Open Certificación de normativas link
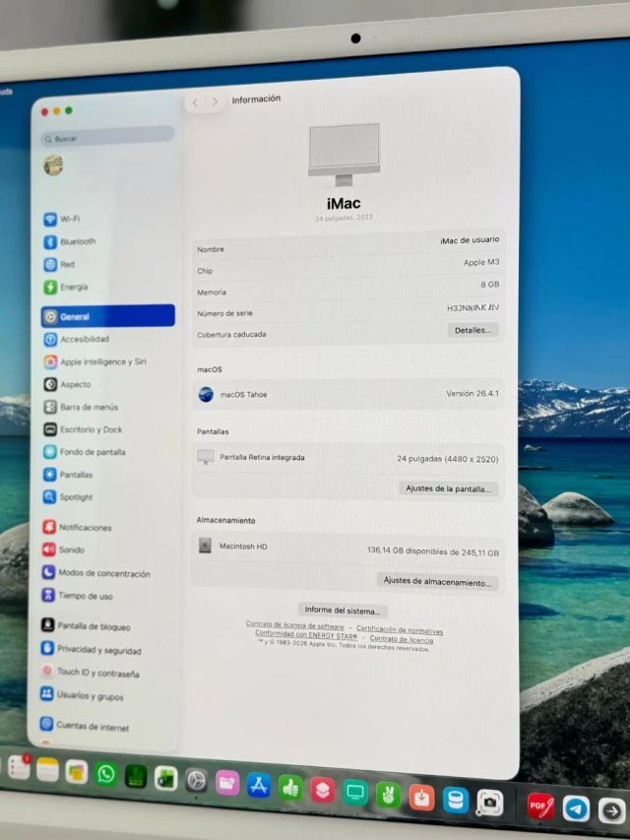This screenshot has height=840, width=630. coord(400,630)
